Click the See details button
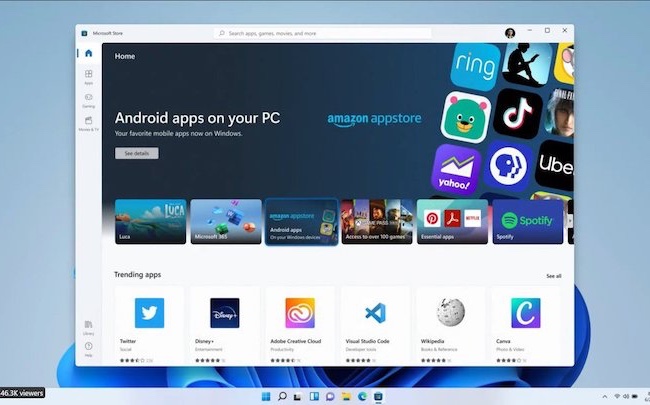Viewport: 650px width, 405px height. coord(136,153)
